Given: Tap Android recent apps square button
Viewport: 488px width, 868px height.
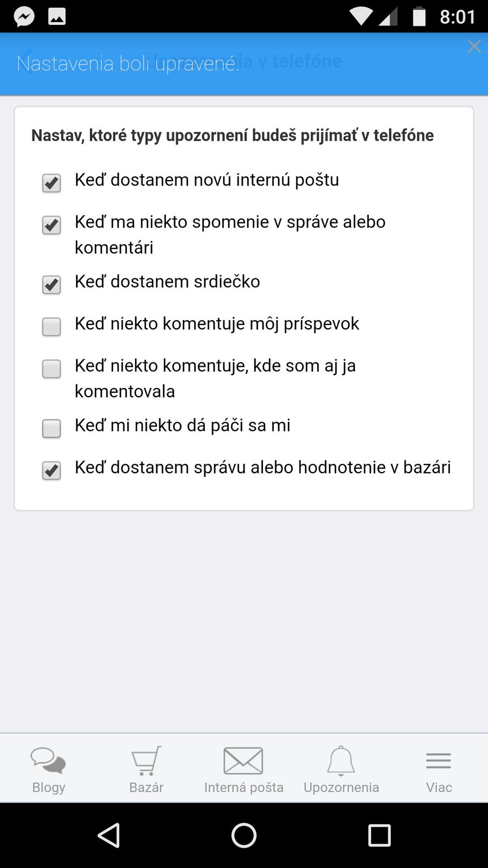Looking at the screenshot, I should (379, 835).
